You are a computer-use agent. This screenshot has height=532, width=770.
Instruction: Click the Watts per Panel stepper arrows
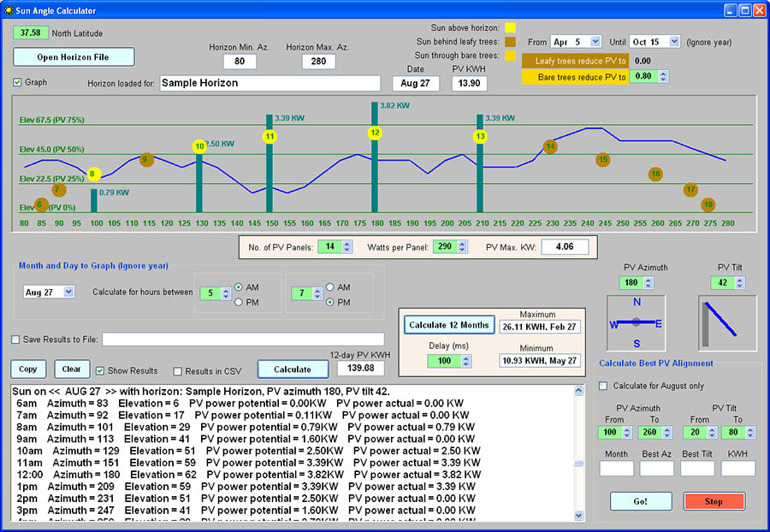click(x=462, y=246)
